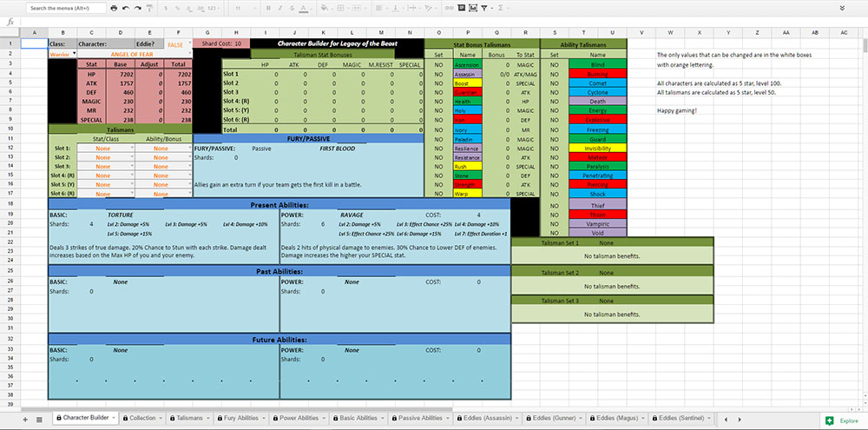Toggle the Eddie? FALSE cell
This screenshot has width=868, height=430.
point(175,43)
